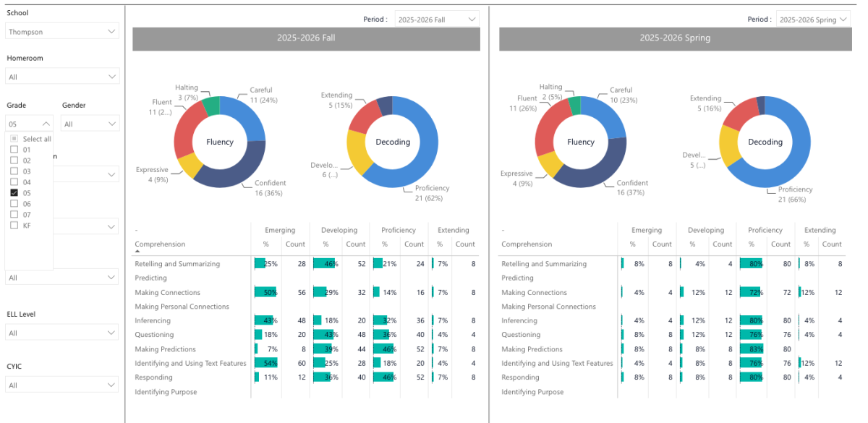The height and width of the screenshot is (423, 868).
Task: Tick the KF grade checkbox
Action: point(14,226)
